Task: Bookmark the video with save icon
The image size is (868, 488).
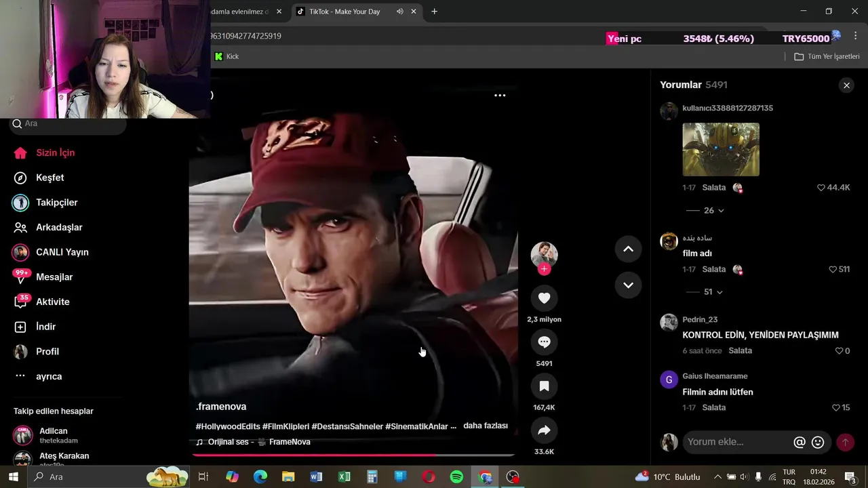Action: click(x=544, y=386)
